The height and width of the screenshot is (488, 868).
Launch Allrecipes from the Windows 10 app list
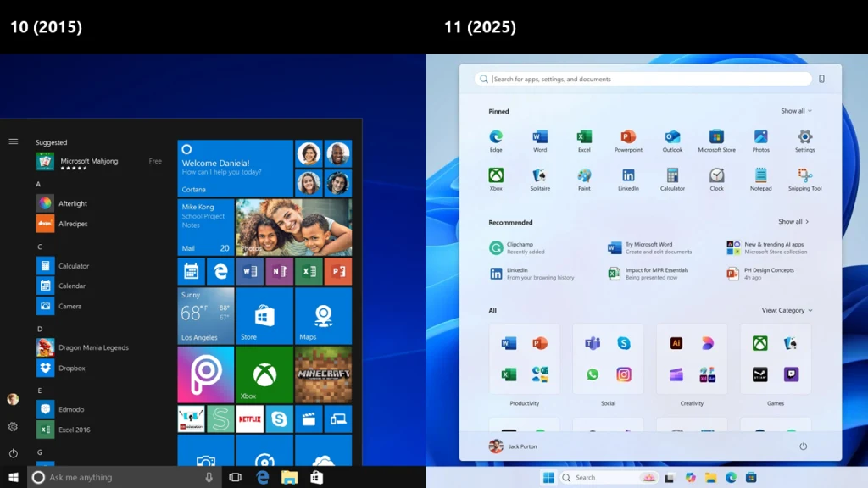click(x=62, y=224)
